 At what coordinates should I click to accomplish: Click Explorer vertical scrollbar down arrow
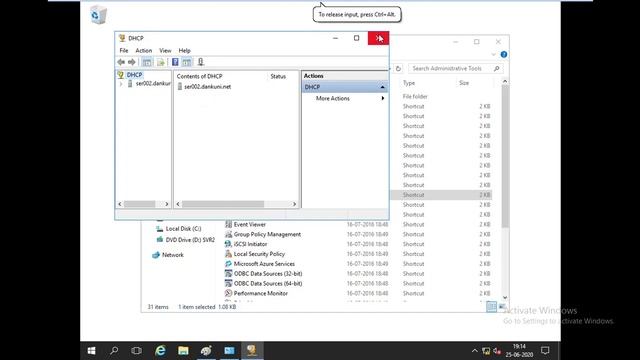505,298
